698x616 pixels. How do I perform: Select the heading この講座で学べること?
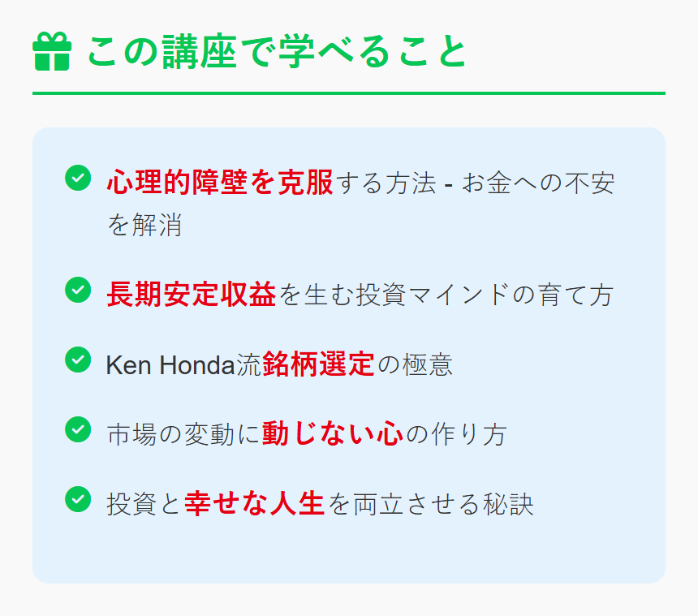pyautogui.click(x=277, y=52)
